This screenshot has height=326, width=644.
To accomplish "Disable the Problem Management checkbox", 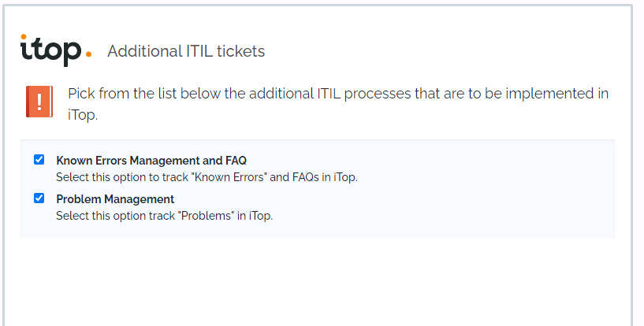I will click(39, 198).
